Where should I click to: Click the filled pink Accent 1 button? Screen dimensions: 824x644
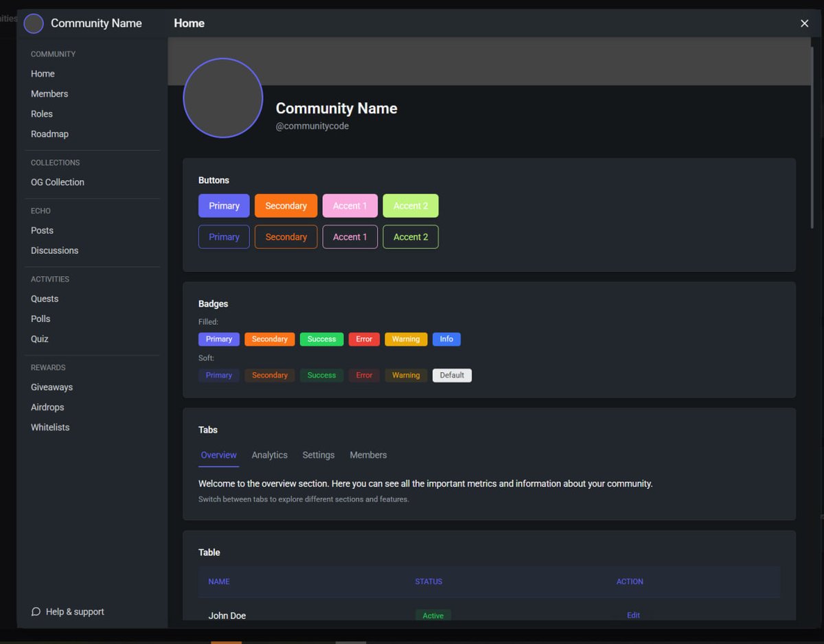pos(350,206)
